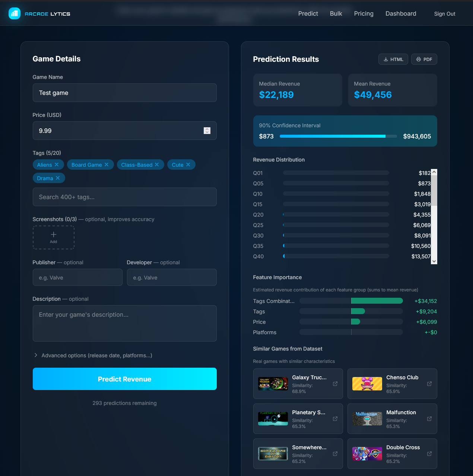Image resolution: width=473 pixels, height=476 pixels.
Task: Click Sign Out
Action: click(x=445, y=14)
